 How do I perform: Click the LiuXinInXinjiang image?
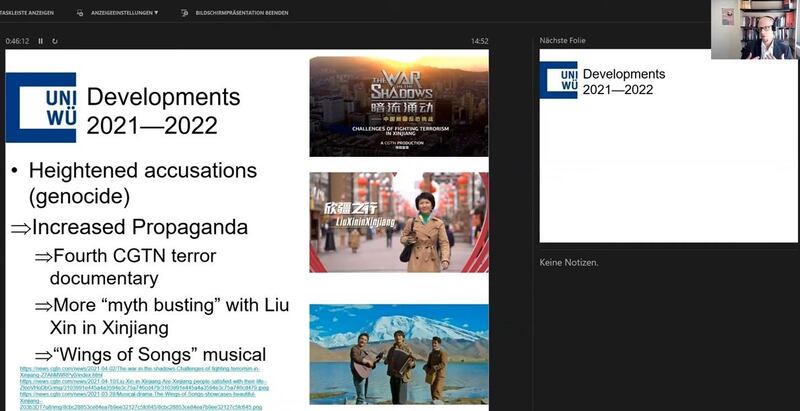pos(398,222)
